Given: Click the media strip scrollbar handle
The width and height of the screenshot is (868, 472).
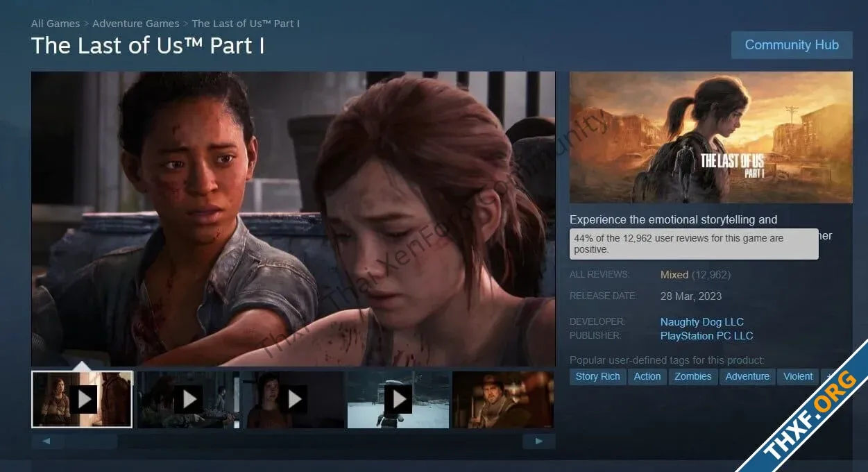Looking at the screenshot, I should [90, 441].
